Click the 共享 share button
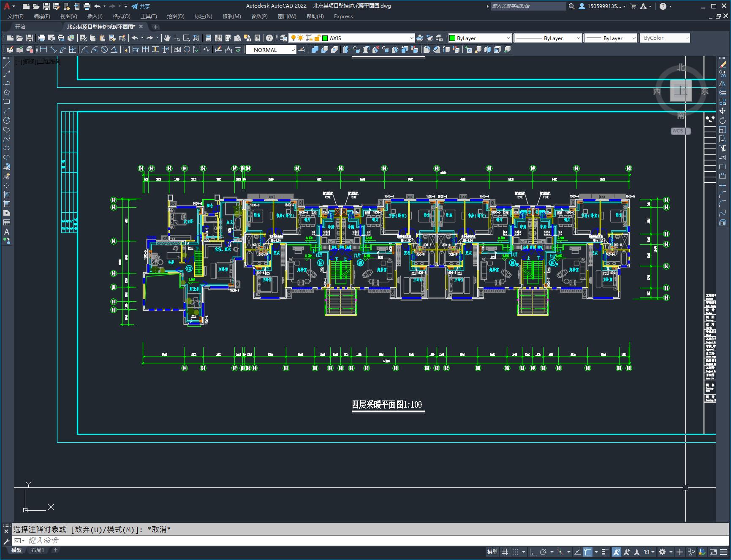The width and height of the screenshot is (731, 560). pos(141,6)
